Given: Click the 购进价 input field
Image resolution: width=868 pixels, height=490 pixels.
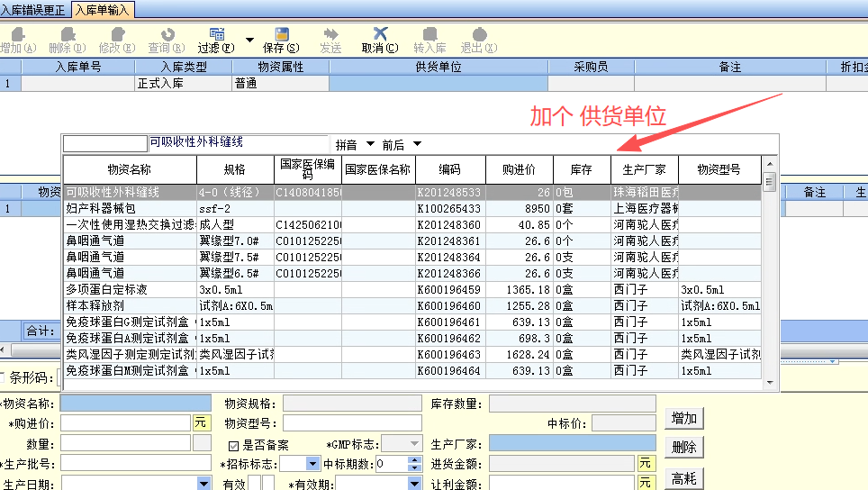Looking at the screenshot, I should [126, 423].
